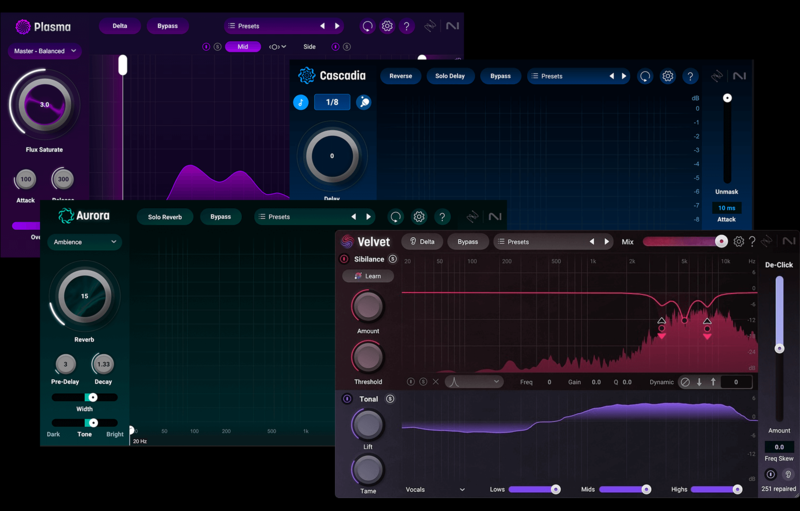This screenshot has height=511, width=800.
Task: Delete Velvet band with the X icon
Action: coord(436,381)
